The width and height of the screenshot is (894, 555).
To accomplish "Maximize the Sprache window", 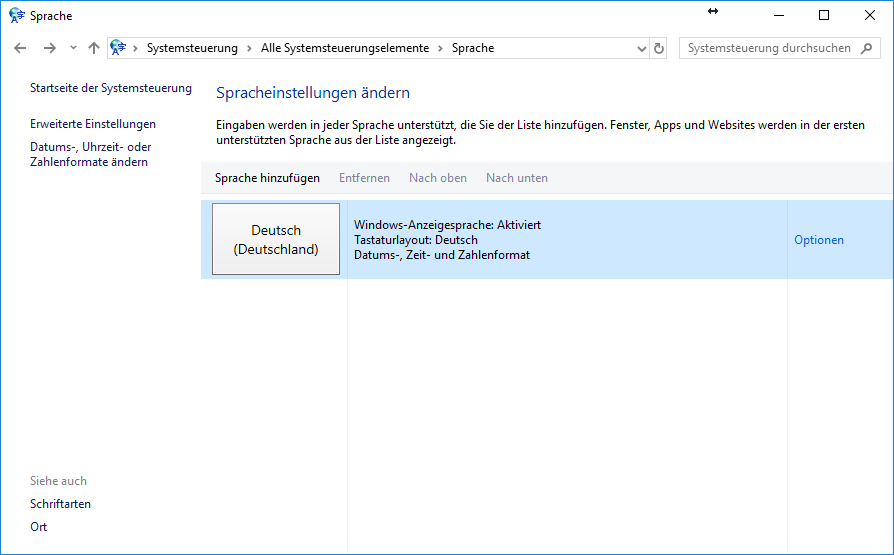I will pos(824,15).
